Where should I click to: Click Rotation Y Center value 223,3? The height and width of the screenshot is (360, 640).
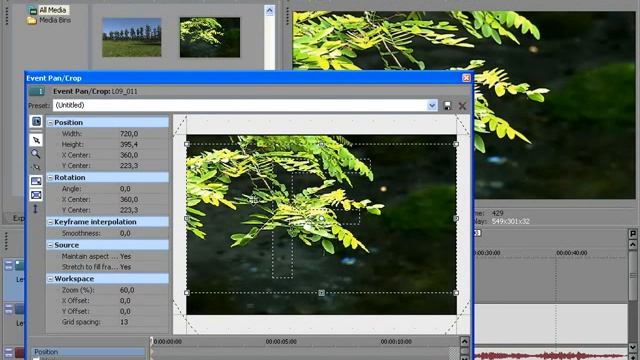(x=129, y=210)
